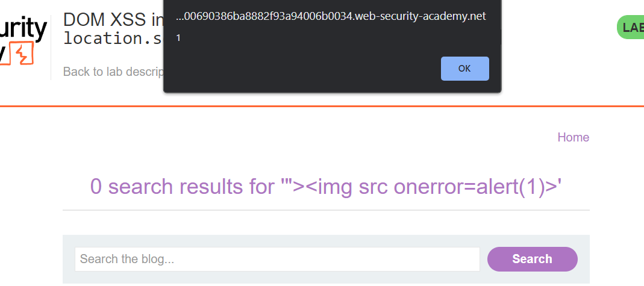Go back to lab description

pos(113,72)
